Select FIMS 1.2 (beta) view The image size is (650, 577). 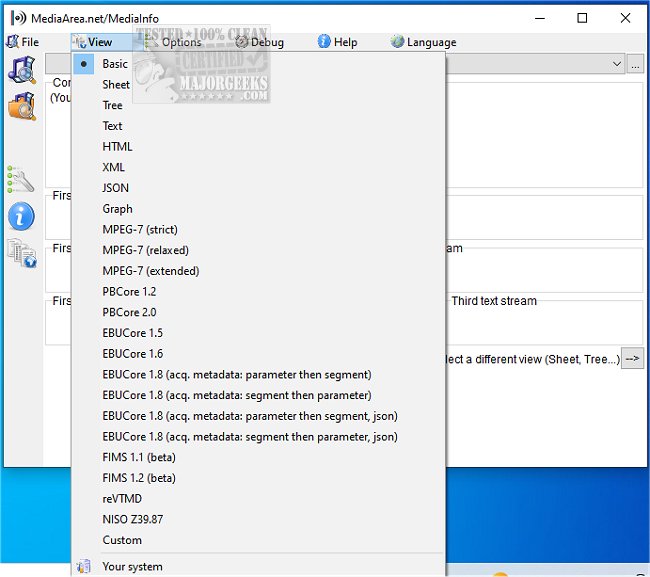coord(258,478)
